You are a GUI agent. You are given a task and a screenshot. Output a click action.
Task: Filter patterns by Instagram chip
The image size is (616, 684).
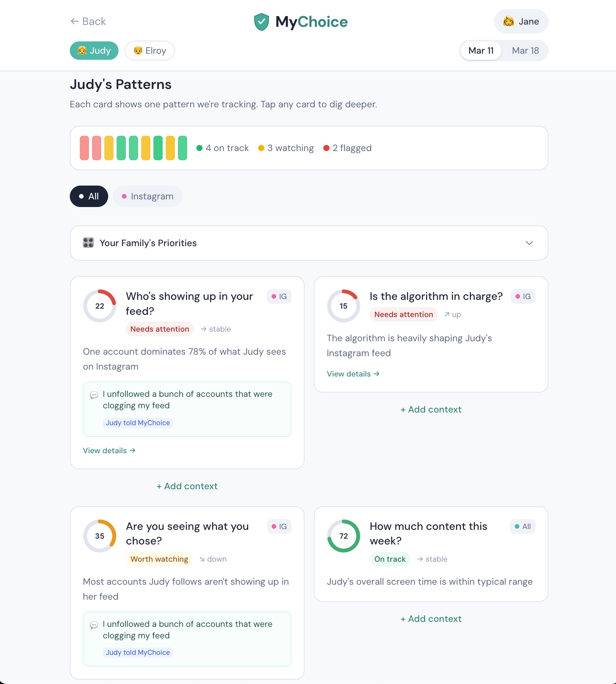click(x=148, y=196)
